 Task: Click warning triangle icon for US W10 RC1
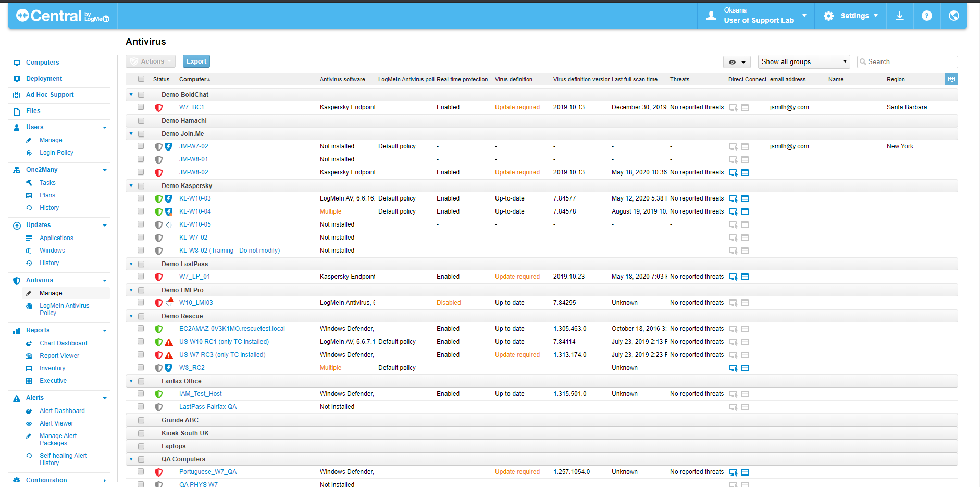169,342
